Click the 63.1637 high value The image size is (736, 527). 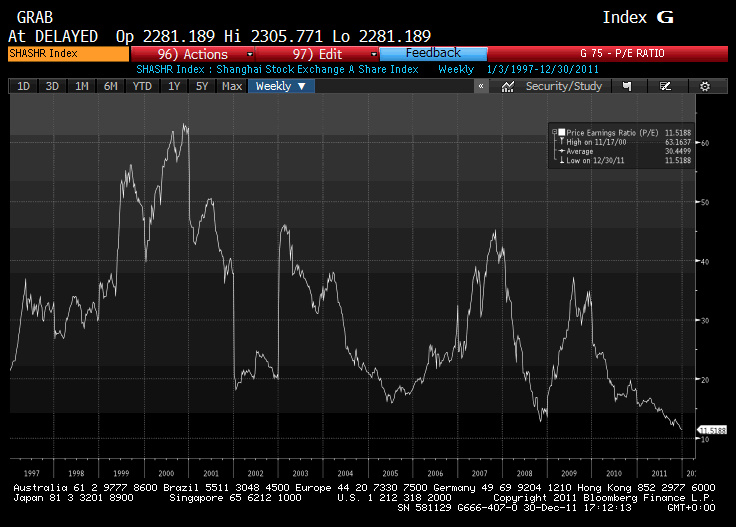coord(678,142)
